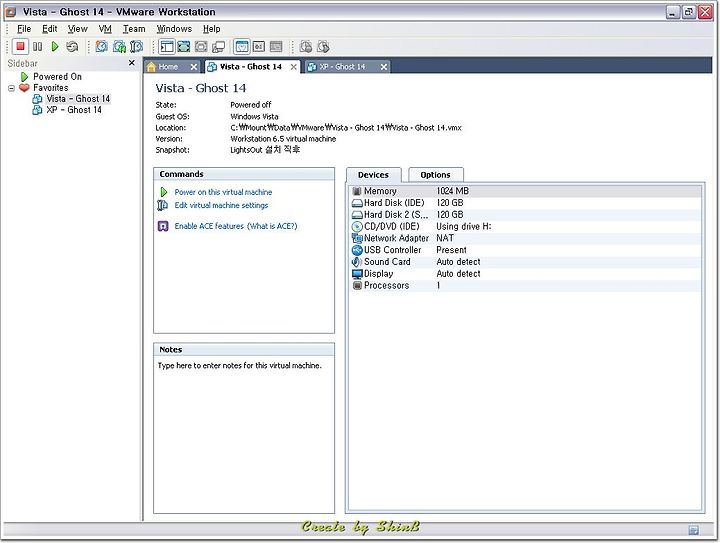Select the Appliance view toolbar icon
720x543 pixels.
point(276,47)
